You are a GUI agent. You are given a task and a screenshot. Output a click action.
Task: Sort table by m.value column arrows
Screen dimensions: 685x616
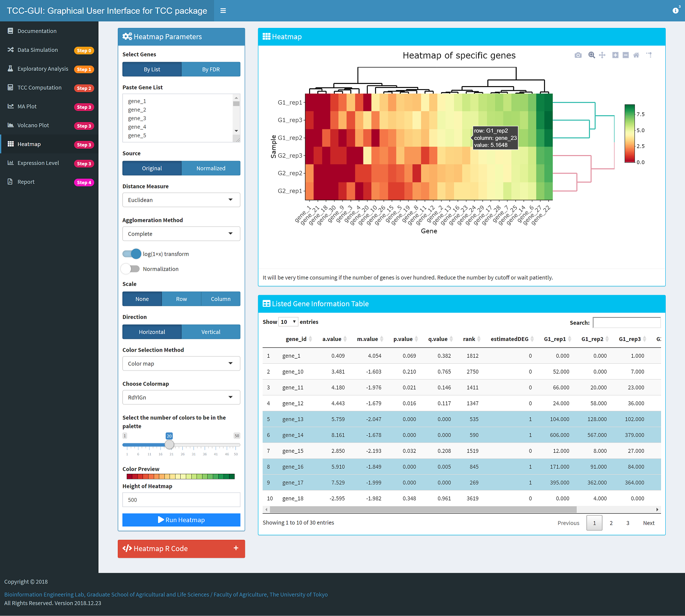pyautogui.click(x=381, y=339)
